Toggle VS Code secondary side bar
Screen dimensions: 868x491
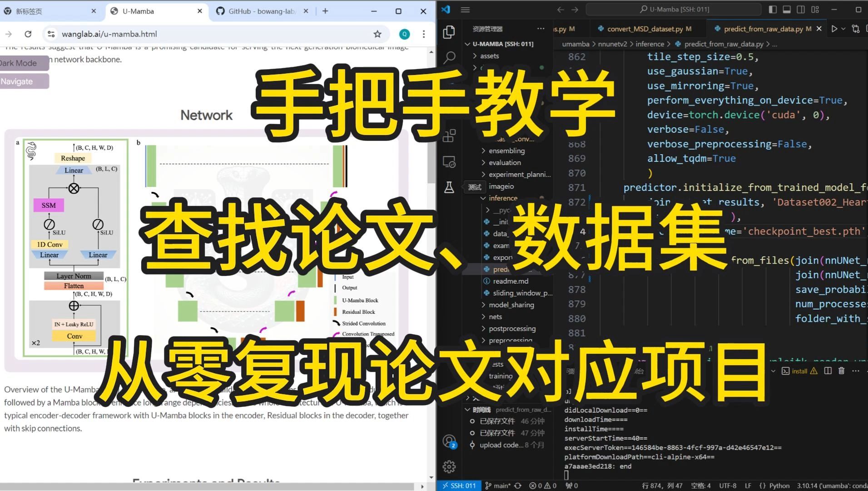[801, 10]
